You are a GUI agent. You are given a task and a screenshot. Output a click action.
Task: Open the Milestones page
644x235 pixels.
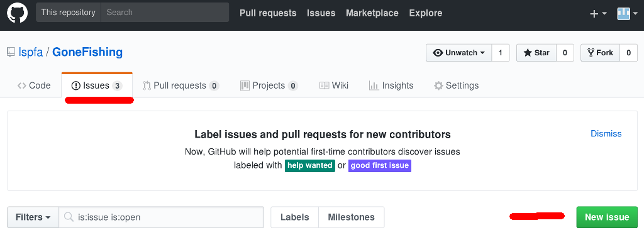click(351, 217)
